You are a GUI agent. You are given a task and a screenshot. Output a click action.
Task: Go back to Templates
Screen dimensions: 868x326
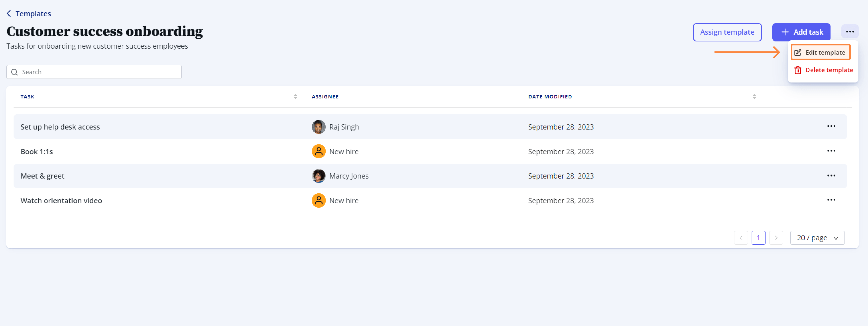(29, 14)
